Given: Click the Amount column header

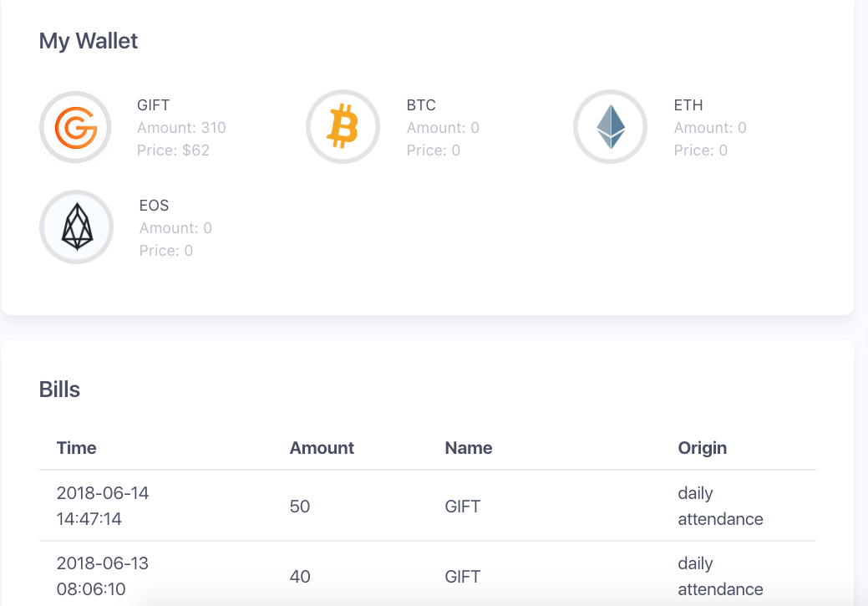Looking at the screenshot, I should 322,447.
